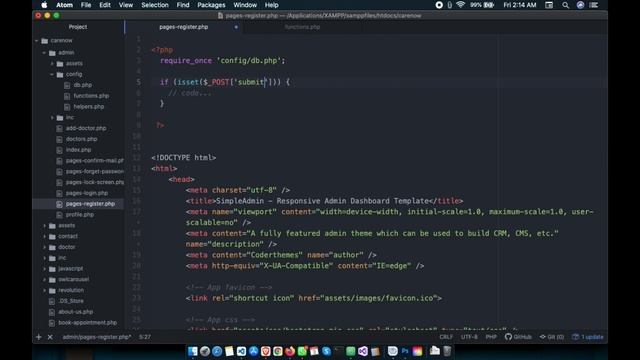
Task: Open doctors.php file
Action: (x=81, y=139)
